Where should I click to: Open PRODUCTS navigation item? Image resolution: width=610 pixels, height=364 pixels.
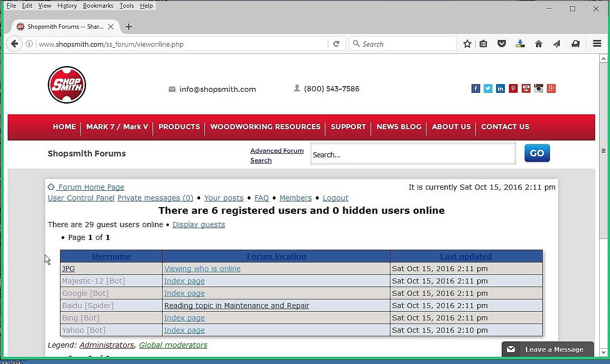(179, 127)
